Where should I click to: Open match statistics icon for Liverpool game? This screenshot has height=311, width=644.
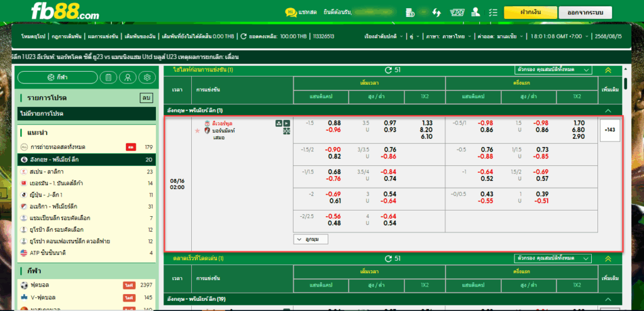tap(279, 123)
